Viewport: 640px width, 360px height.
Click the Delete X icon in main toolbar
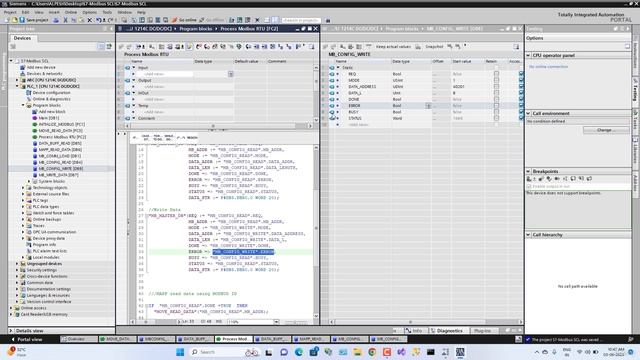pos(89,20)
